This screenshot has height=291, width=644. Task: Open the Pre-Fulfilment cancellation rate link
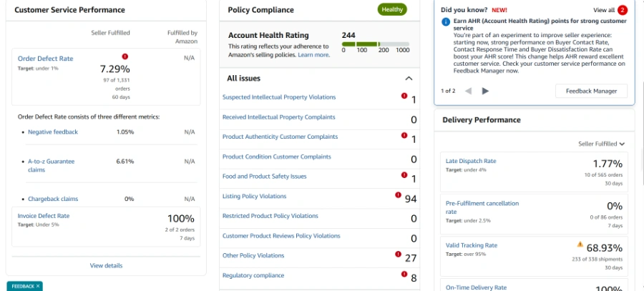point(482,207)
